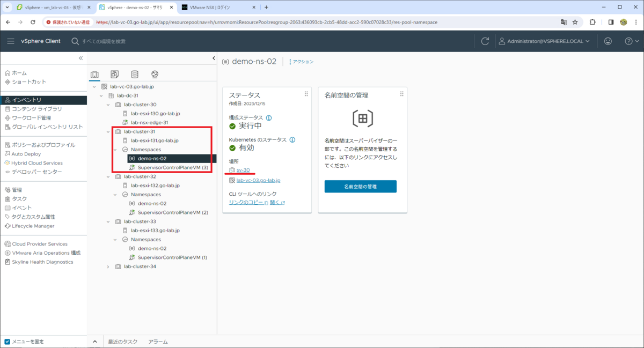Open VMware Aria Operations 構成
The height and width of the screenshot is (348, 644).
[46, 253]
